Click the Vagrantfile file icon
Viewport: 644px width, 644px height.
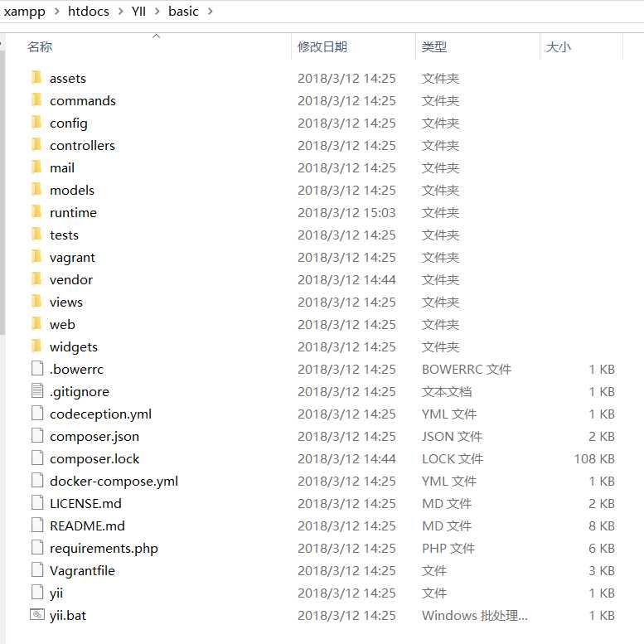pos(37,569)
